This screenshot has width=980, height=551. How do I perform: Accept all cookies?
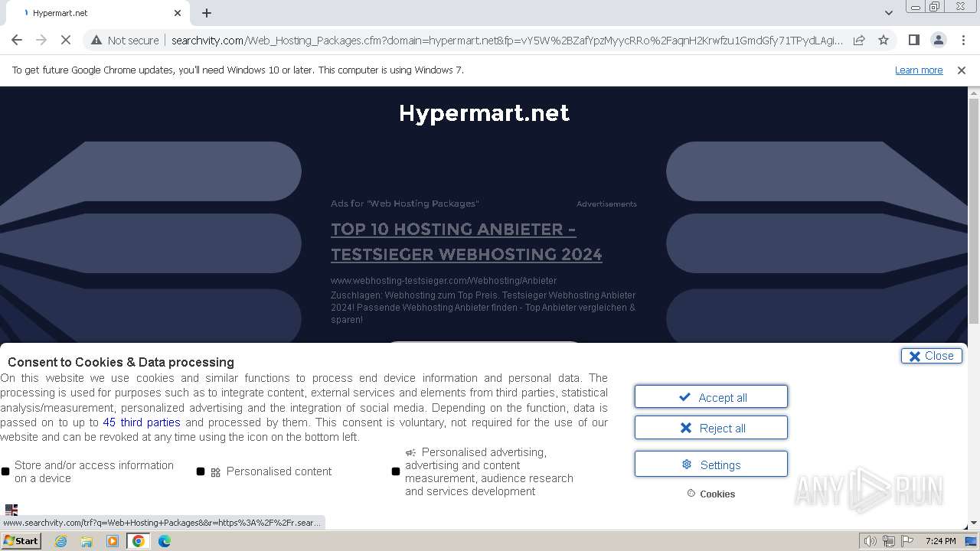pos(710,396)
